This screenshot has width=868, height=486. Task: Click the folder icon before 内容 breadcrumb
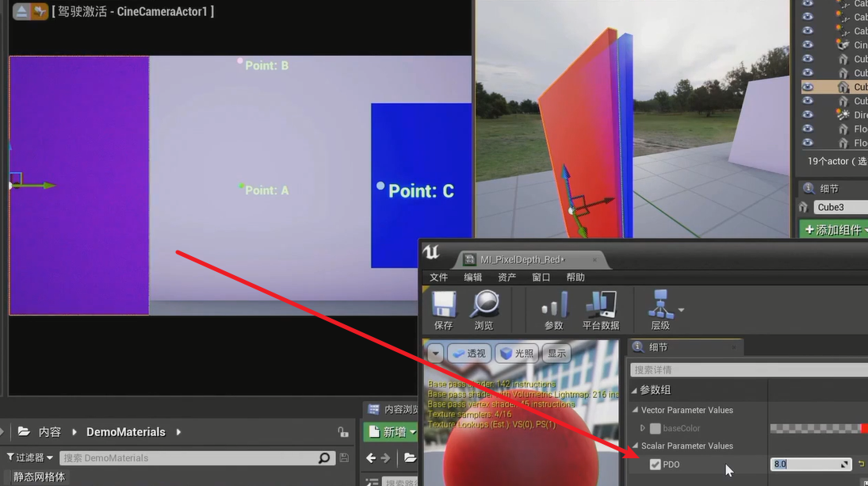click(x=23, y=431)
